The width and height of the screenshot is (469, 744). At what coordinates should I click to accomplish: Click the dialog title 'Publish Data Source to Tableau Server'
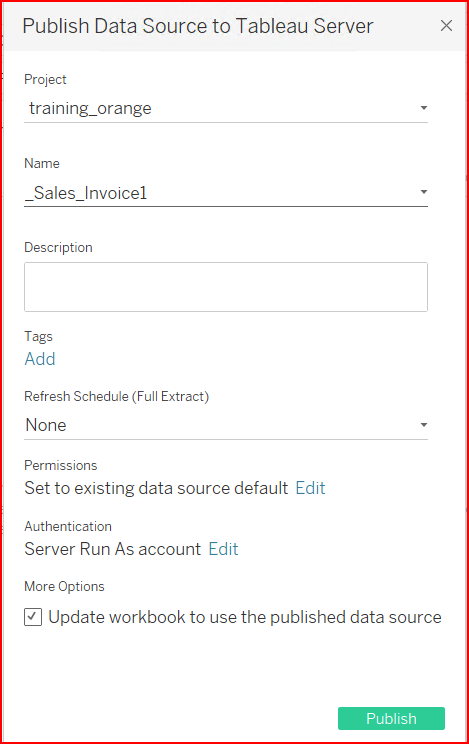pyautogui.click(x=198, y=26)
